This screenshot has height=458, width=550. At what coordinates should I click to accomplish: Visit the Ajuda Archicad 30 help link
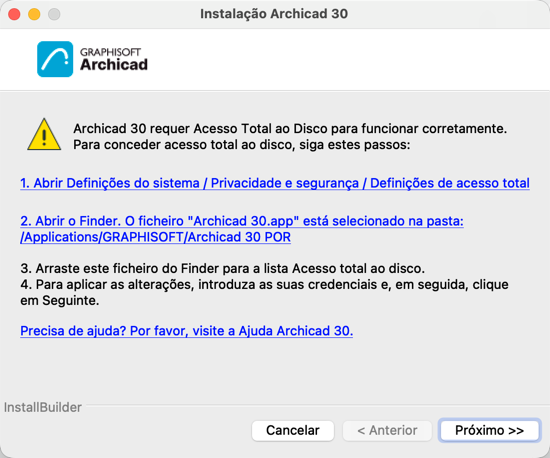click(187, 331)
